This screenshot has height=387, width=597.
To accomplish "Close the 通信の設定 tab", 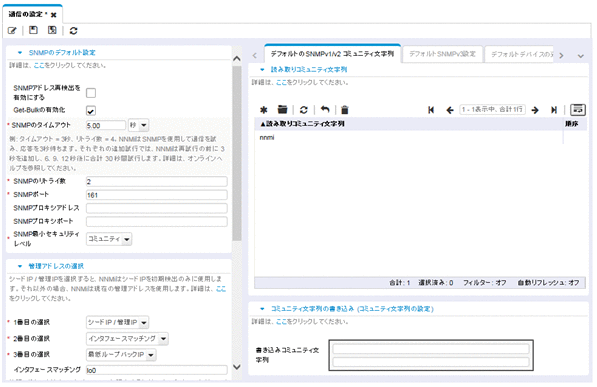I will click(x=54, y=15).
